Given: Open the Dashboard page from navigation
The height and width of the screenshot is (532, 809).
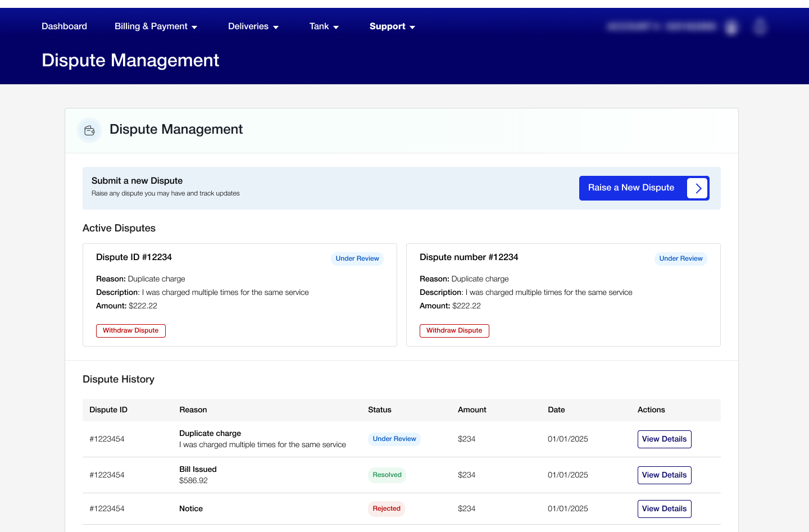Looking at the screenshot, I should pyautogui.click(x=64, y=26).
